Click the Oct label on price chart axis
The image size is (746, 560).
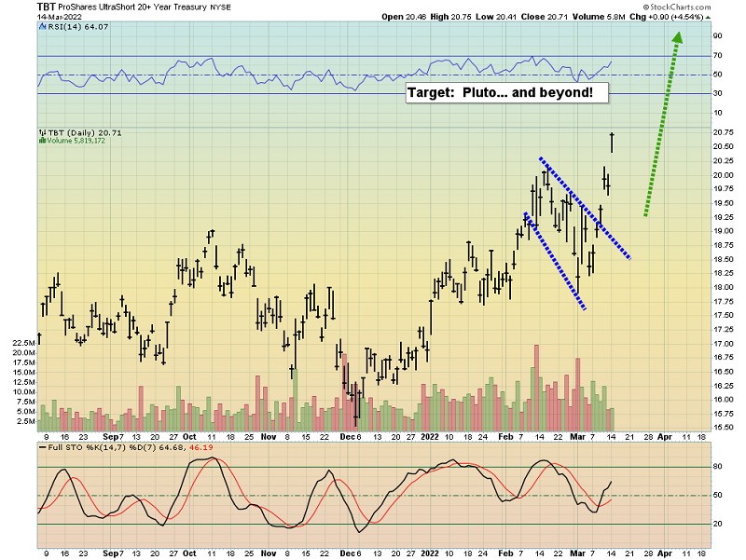pos(189,437)
